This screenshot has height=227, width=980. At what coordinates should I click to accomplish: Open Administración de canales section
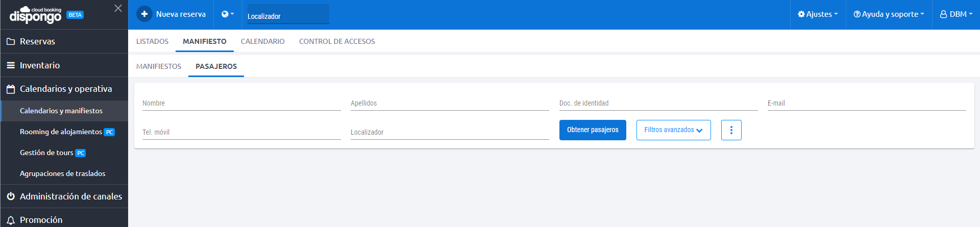coord(64,196)
